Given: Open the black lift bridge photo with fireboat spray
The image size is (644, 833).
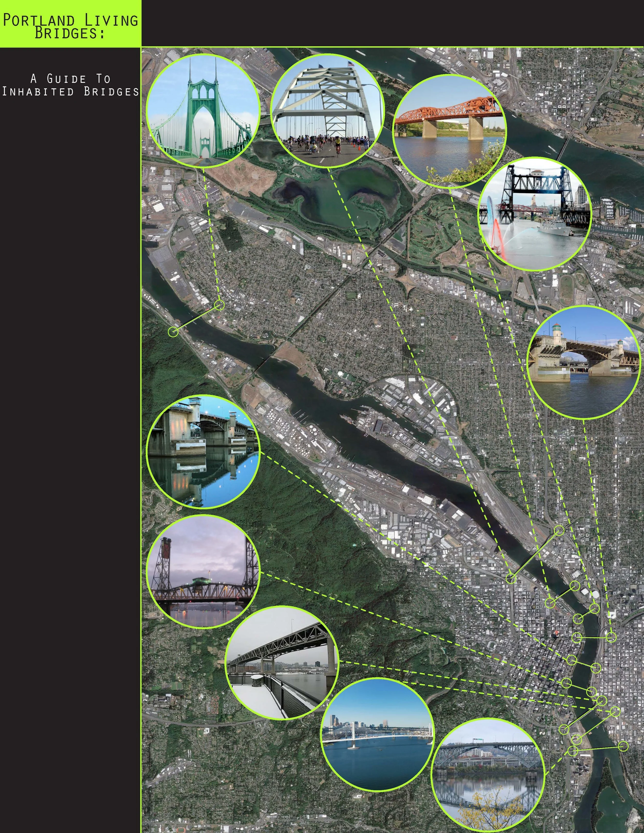Looking at the screenshot, I should point(535,214).
